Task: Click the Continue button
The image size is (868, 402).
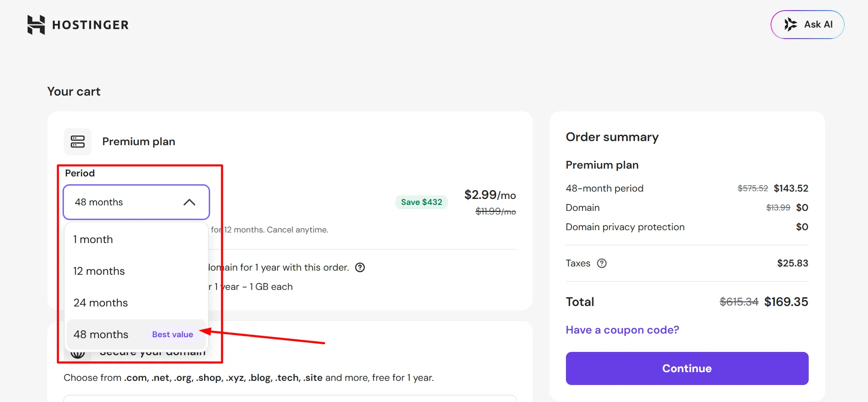Action: click(x=687, y=368)
